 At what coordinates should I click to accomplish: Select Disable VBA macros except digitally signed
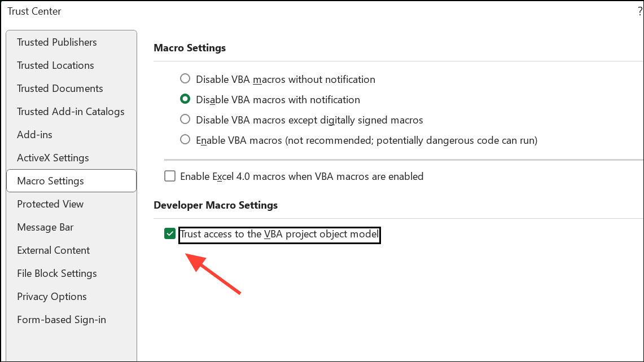coord(185,119)
